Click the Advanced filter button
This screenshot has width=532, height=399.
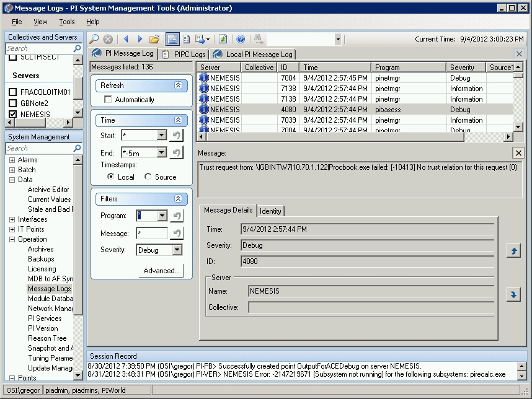[162, 271]
